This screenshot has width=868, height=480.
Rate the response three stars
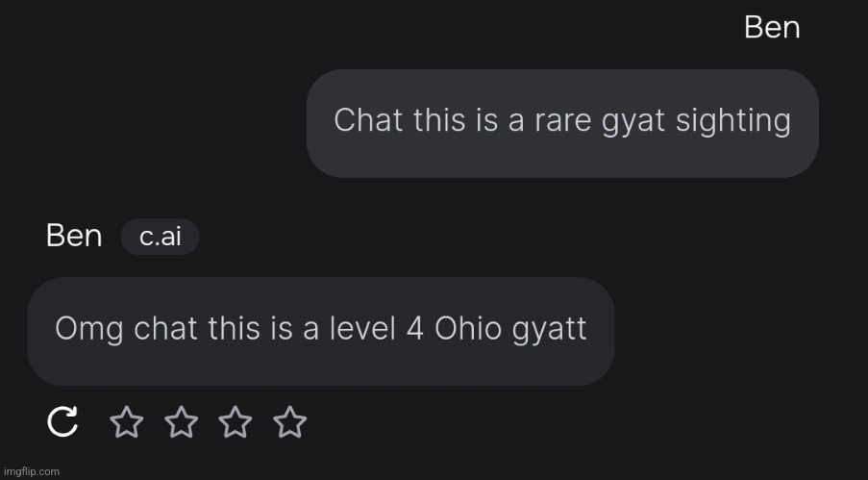click(x=235, y=421)
